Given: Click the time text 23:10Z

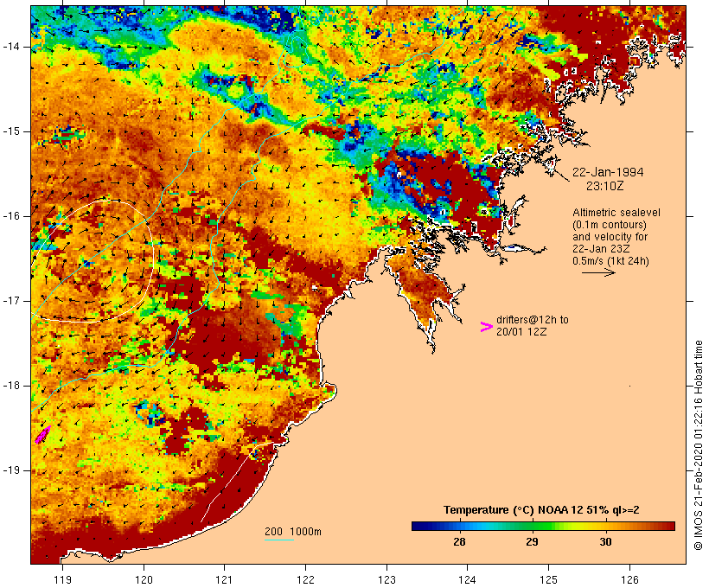Looking at the screenshot, I should (x=605, y=186).
